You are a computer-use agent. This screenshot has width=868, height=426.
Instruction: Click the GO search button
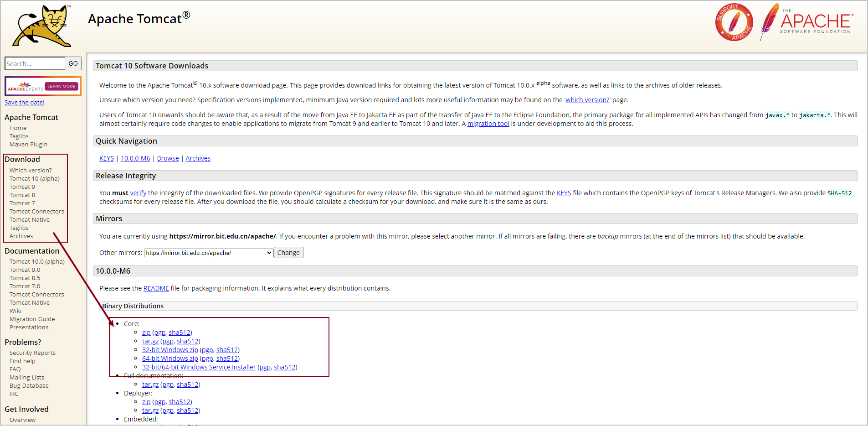(73, 63)
